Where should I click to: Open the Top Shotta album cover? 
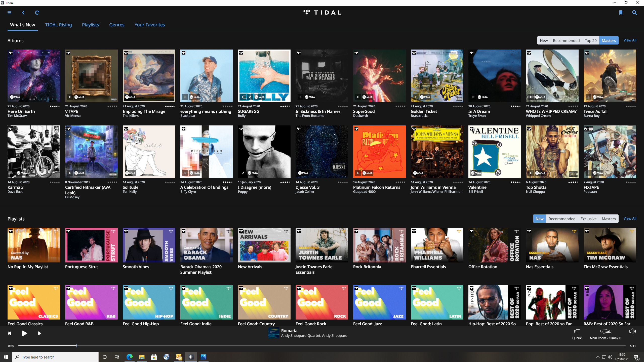[552, 152]
